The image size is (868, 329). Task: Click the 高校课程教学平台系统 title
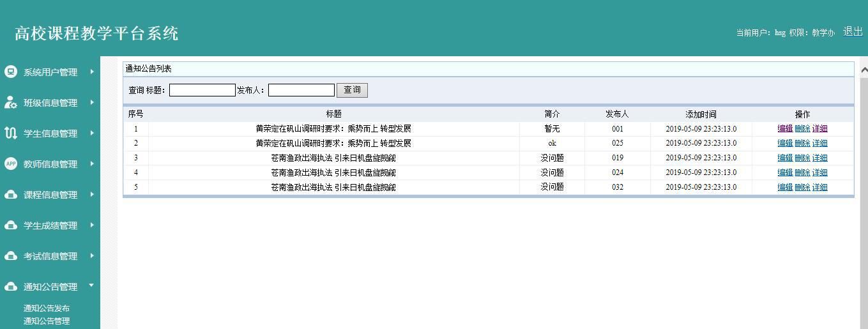click(96, 33)
